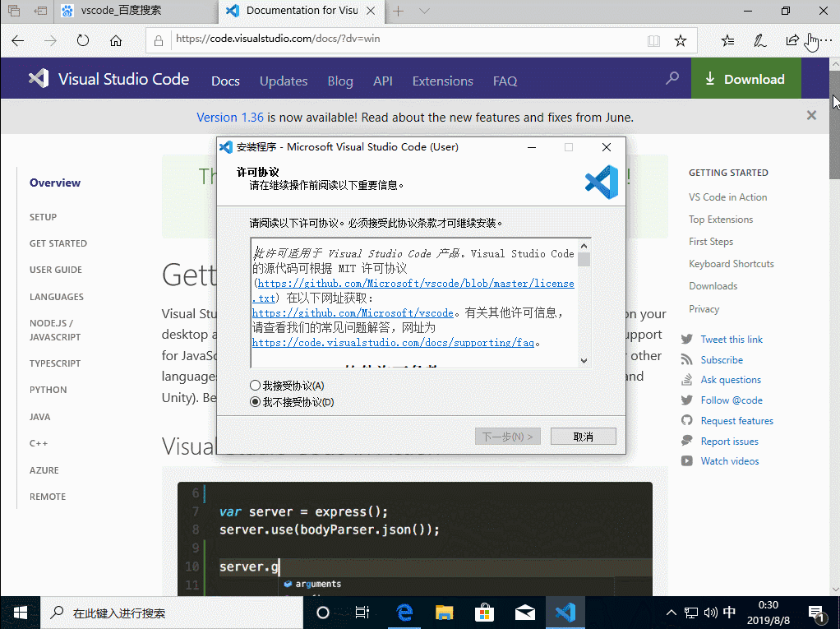Click the license text scrollbar thumb
This screenshot has height=629, width=840.
(584, 260)
